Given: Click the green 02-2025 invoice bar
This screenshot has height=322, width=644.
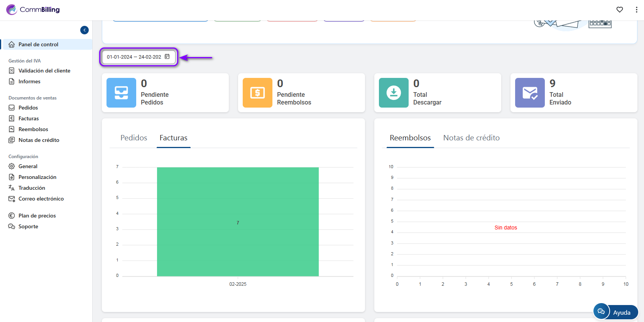Looking at the screenshot, I should point(238,222).
